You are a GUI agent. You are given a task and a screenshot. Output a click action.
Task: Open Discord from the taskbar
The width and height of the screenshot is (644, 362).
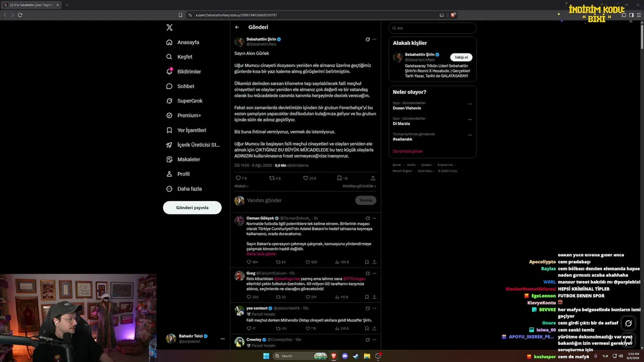click(345, 356)
